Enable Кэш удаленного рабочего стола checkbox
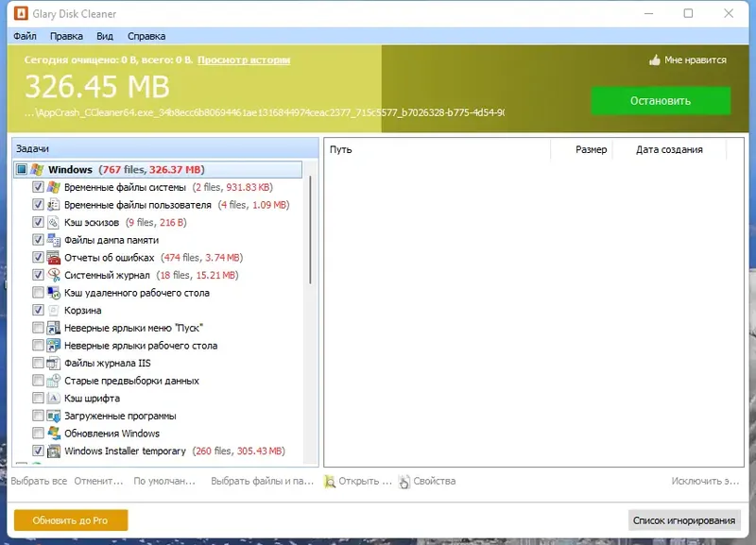 38,293
